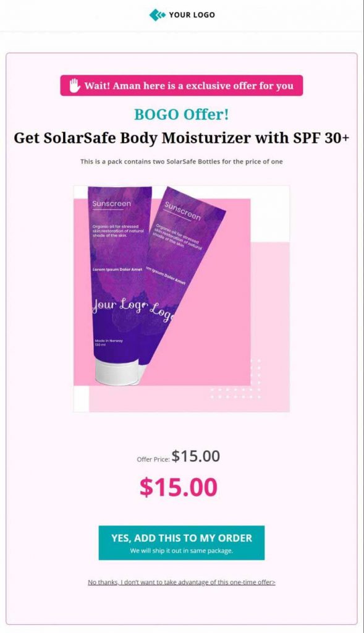The image size is (364, 633).
Task: Click the teal diamond logo icon
Action: pos(157,15)
